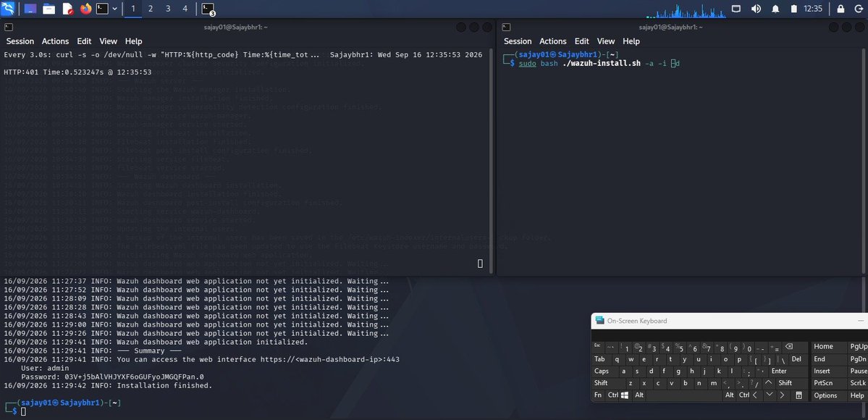Click Enter key on on-screen keyboard

click(x=779, y=371)
